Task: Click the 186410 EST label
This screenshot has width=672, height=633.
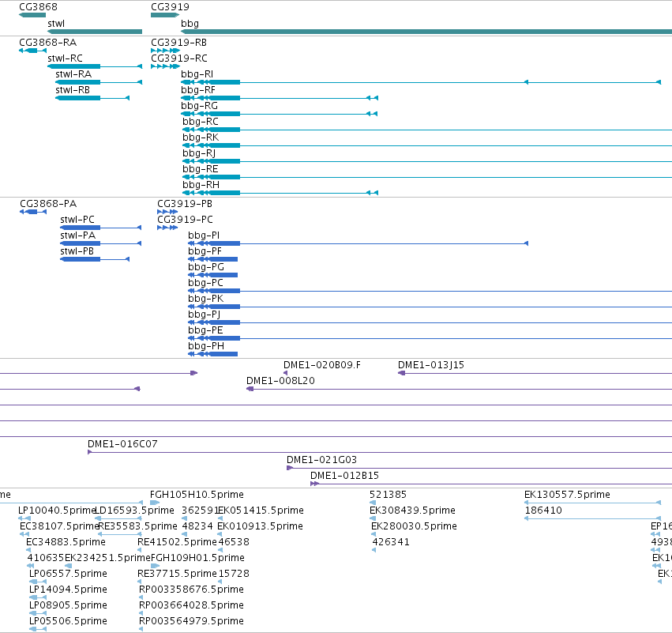Action: pos(543,511)
